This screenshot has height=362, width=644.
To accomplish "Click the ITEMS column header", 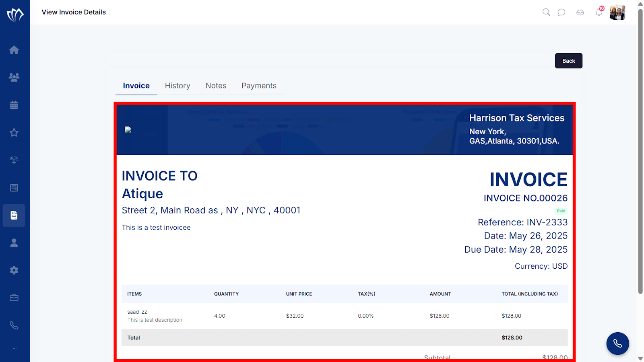I will pyautogui.click(x=134, y=294).
